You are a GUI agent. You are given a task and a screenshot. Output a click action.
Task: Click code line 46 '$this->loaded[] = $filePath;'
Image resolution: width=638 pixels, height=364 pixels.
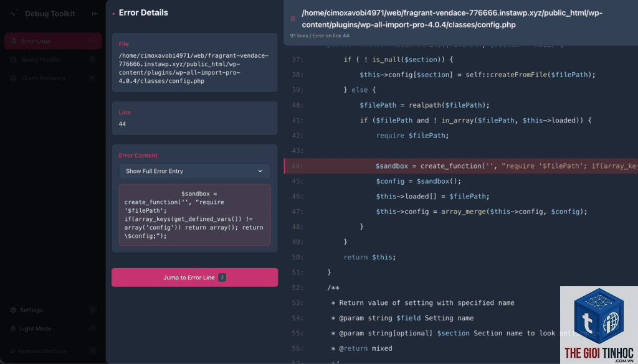pos(432,196)
